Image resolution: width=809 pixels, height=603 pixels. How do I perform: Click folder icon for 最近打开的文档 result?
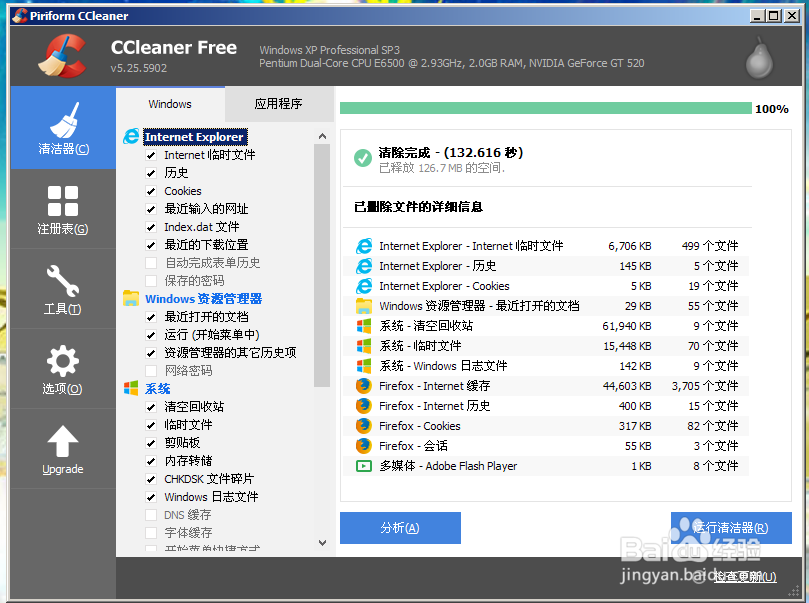pyautogui.click(x=364, y=306)
